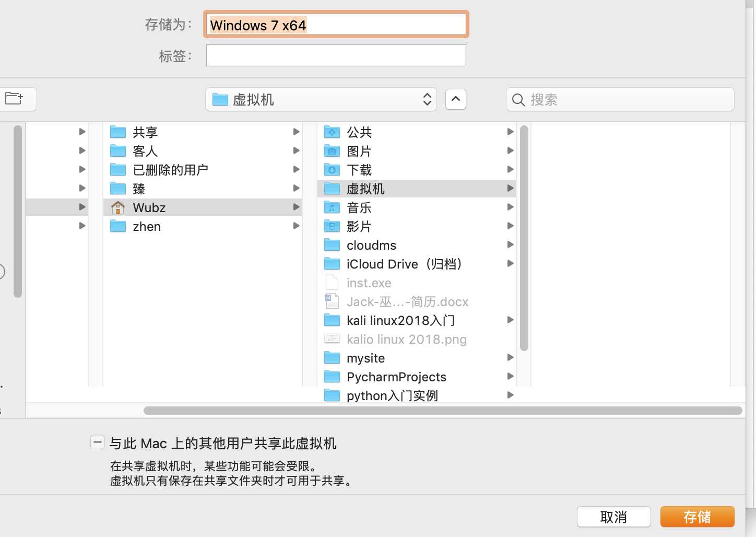The height and width of the screenshot is (537, 756).
Task: Click the kali linux2018入门 folder icon
Action: (x=332, y=320)
